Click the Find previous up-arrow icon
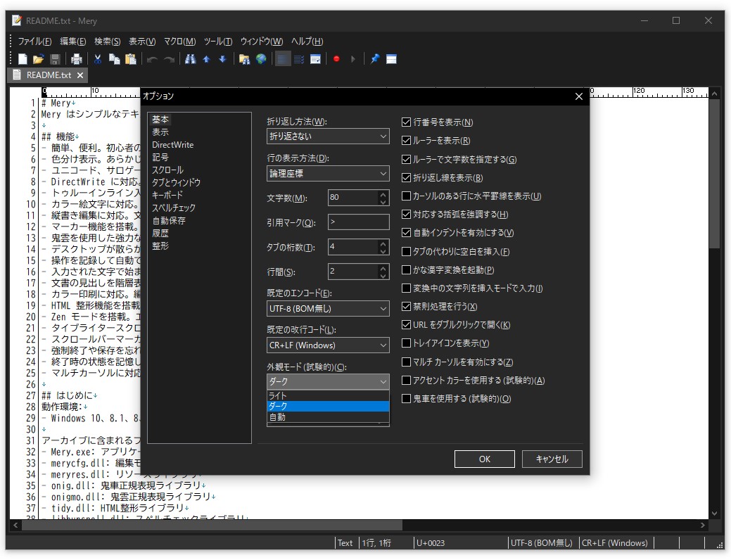The image size is (731, 560). (207, 59)
